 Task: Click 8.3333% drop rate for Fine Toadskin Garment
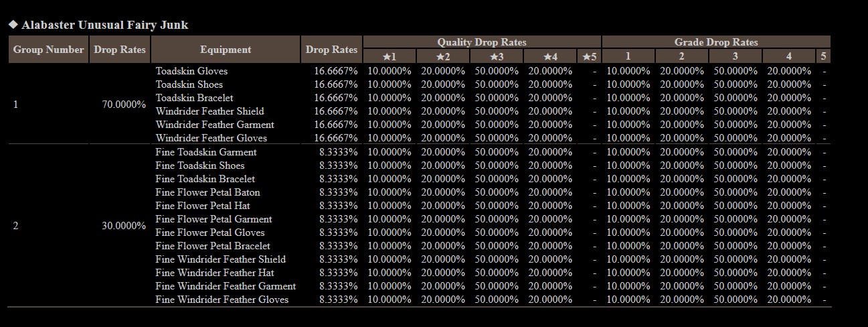[338, 152]
